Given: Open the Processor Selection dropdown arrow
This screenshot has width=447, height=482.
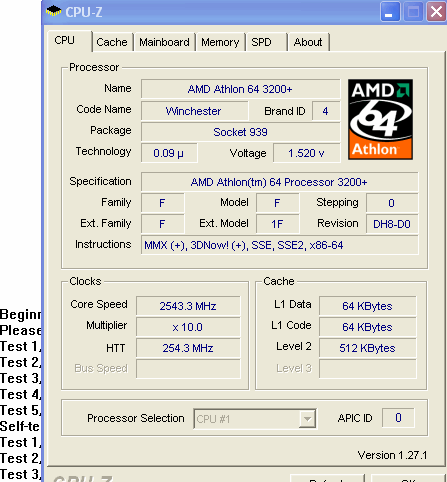Looking at the screenshot, I should click(307, 419).
